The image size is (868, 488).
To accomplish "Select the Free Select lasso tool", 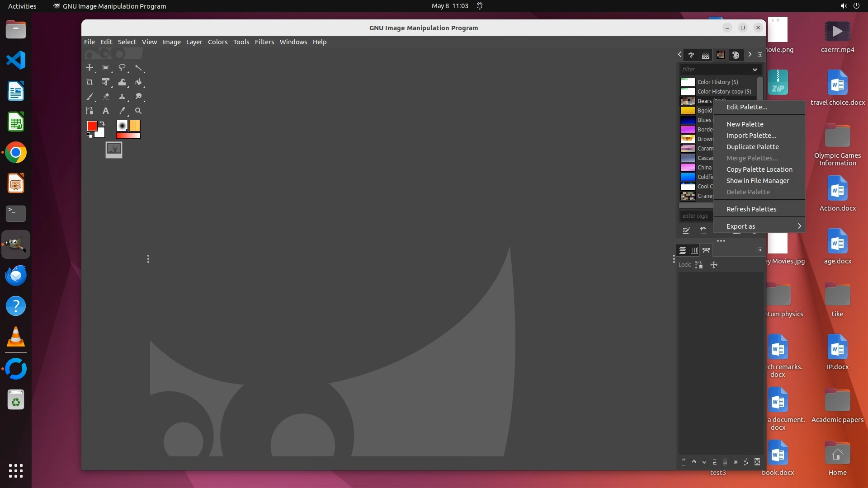I will coord(122,68).
